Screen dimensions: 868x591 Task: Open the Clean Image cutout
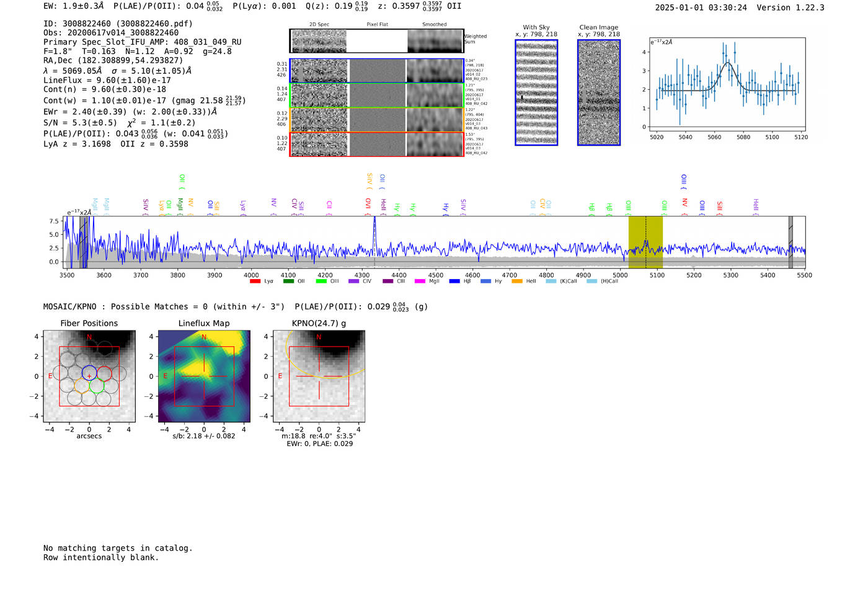pyautogui.click(x=599, y=92)
